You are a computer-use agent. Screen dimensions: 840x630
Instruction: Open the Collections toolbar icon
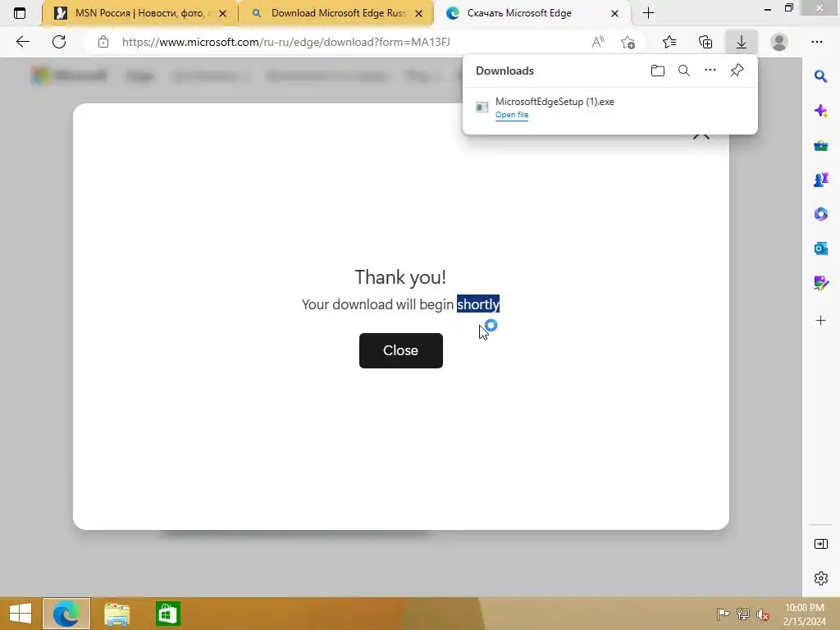(705, 42)
